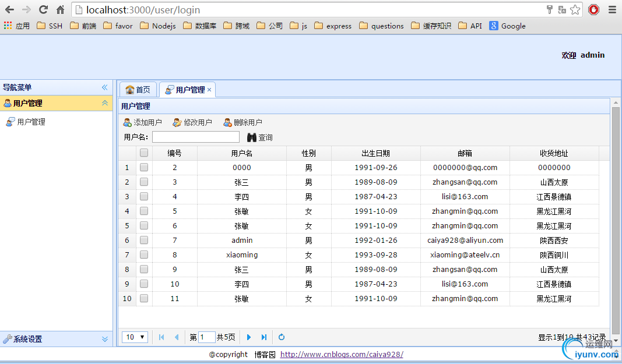
Task: Check the checkbox for user 张三 in row 2
Action: pyautogui.click(x=144, y=182)
